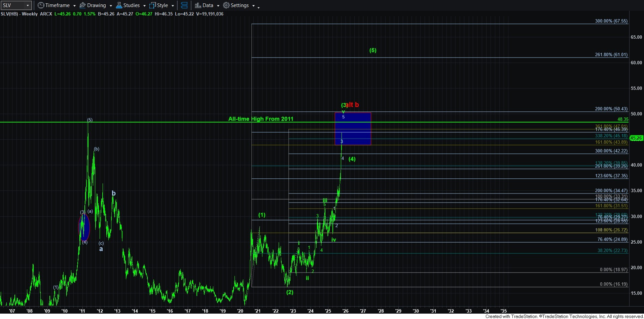The width and height of the screenshot is (644, 319).
Task: Expand the arrow next to Drawing
Action: (111, 6)
